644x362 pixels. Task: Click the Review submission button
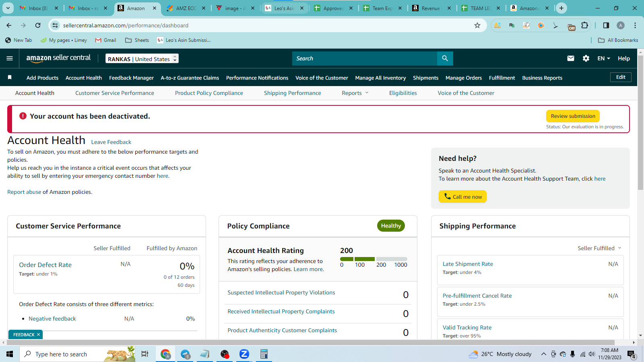click(x=573, y=116)
